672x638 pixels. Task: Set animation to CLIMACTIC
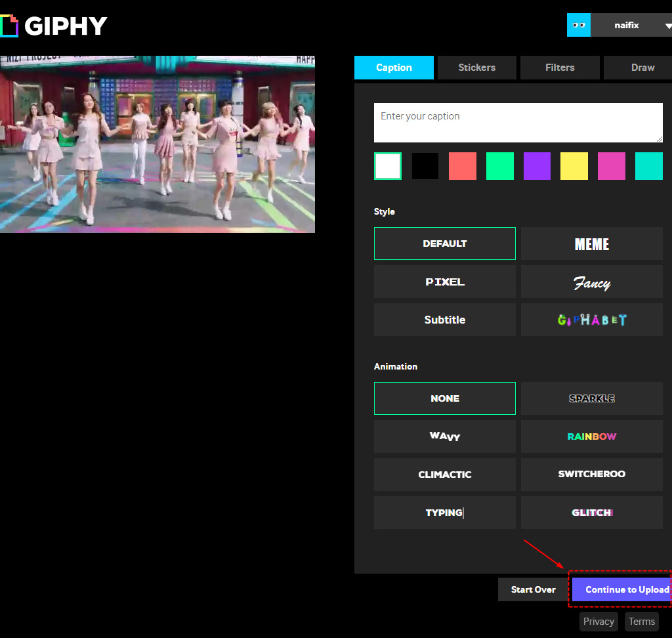(x=445, y=475)
